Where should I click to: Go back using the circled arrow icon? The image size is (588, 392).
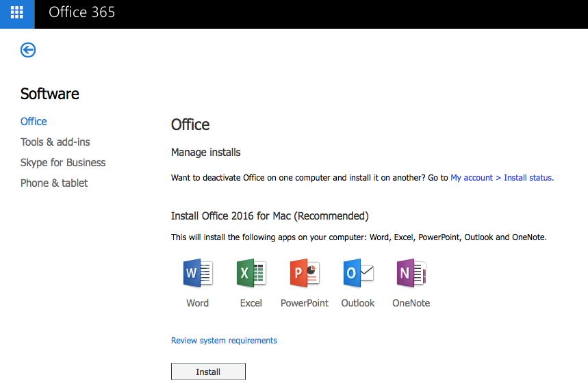tap(28, 50)
